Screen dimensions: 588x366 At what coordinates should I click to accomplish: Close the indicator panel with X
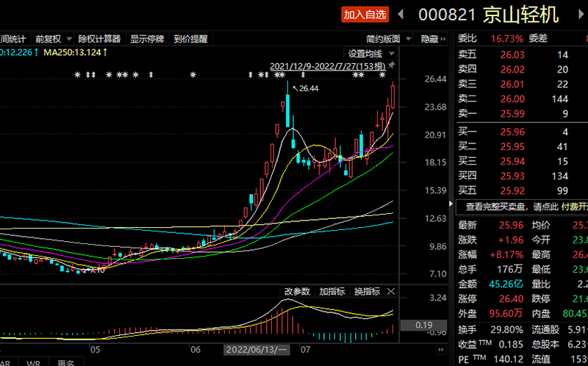pos(391,292)
